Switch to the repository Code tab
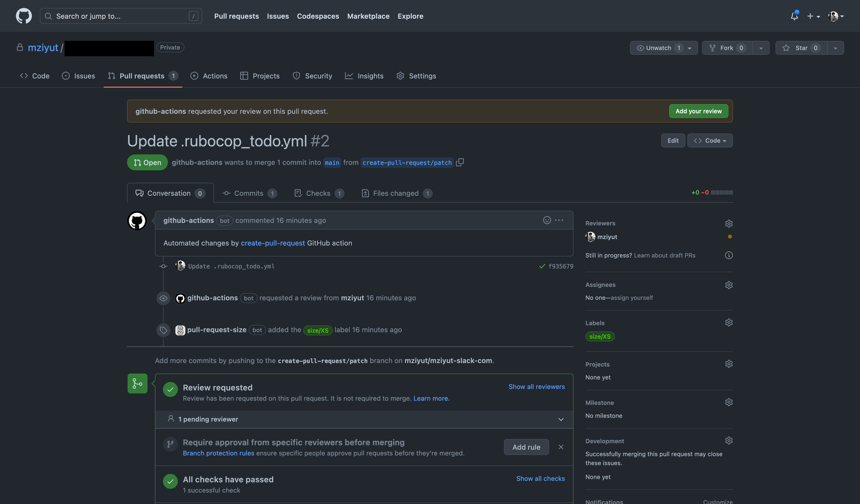The width and height of the screenshot is (860, 504). click(34, 76)
